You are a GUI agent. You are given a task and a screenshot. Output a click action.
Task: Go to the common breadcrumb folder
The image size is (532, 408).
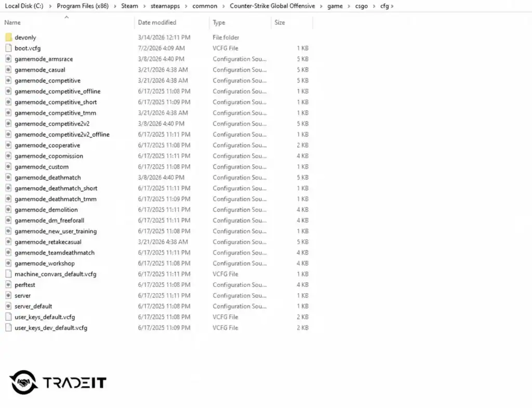pos(205,6)
